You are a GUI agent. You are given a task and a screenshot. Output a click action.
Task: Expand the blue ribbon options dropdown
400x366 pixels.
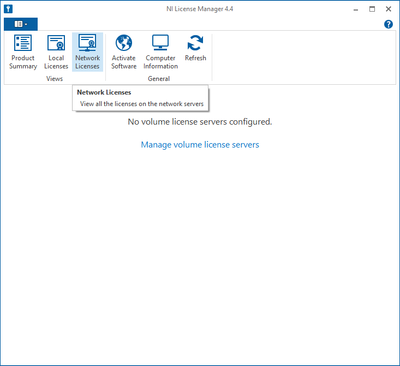pos(21,24)
